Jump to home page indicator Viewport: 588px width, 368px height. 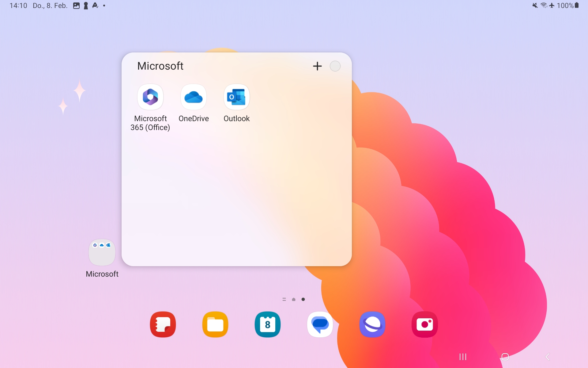coord(294,299)
